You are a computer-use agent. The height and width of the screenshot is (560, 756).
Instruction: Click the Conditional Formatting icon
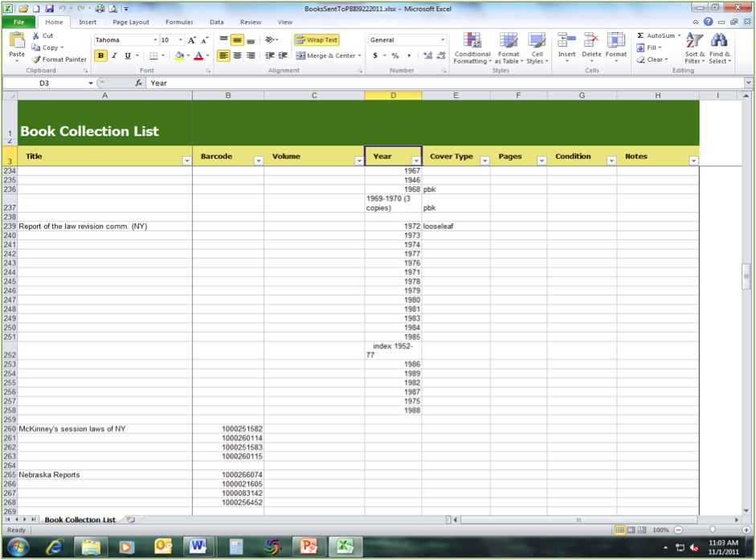pyautogui.click(x=472, y=42)
